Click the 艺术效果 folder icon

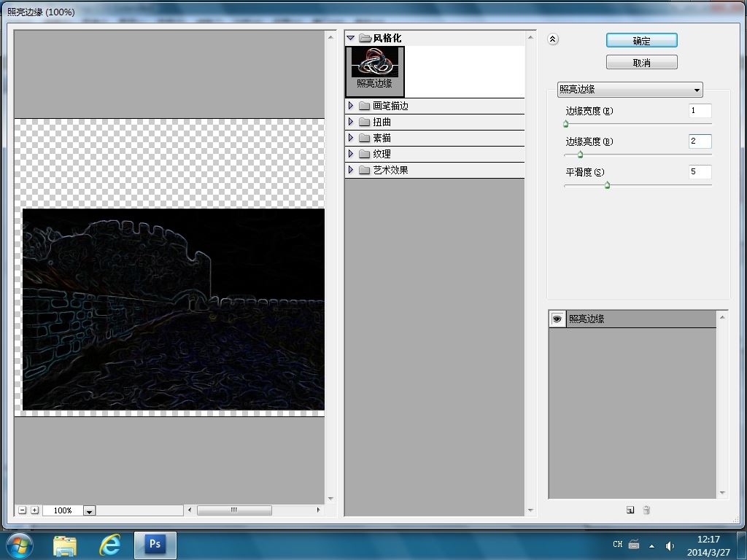365,170
